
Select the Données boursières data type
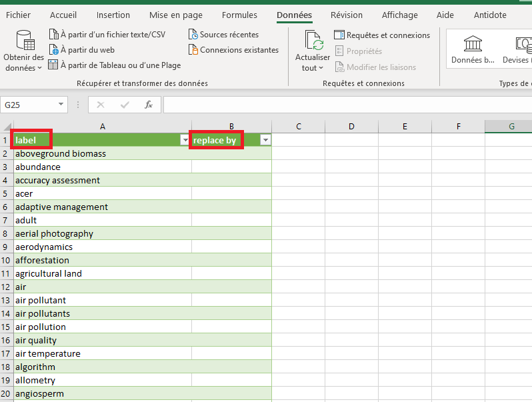tap(473, 48)
